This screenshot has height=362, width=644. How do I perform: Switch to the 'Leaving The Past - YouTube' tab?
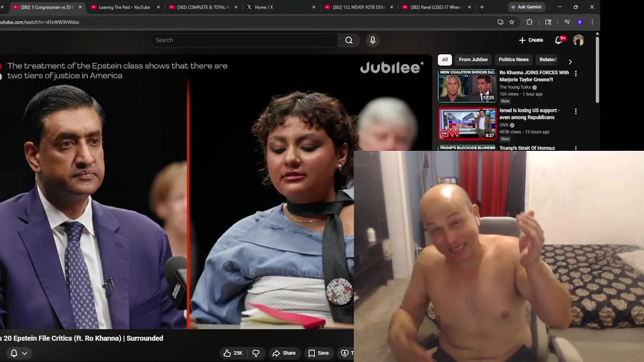tap(124, 7)
